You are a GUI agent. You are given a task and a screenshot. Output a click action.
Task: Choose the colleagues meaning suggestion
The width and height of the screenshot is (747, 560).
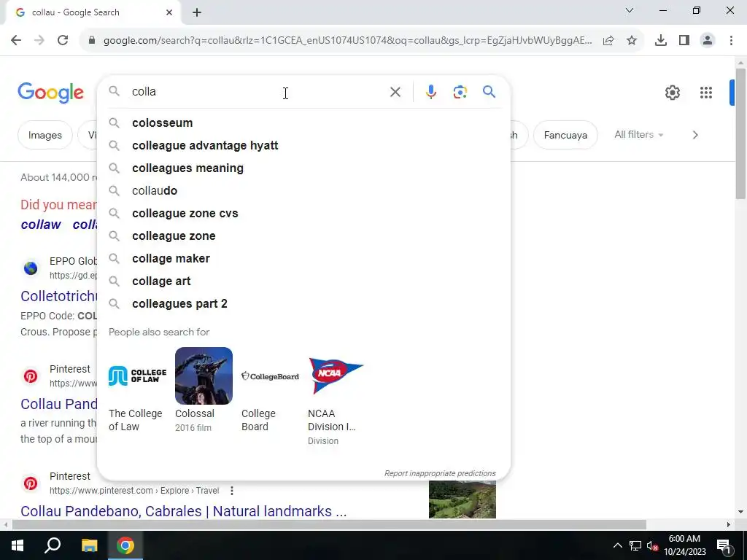pos(303,168)
